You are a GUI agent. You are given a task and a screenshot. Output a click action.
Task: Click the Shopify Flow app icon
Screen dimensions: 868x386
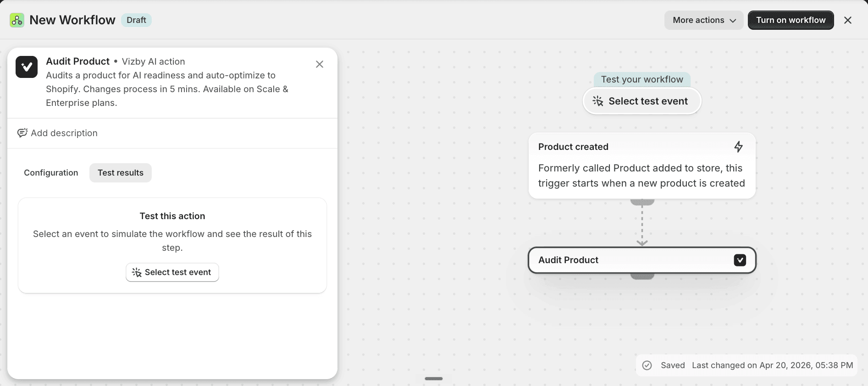[17, 20]
